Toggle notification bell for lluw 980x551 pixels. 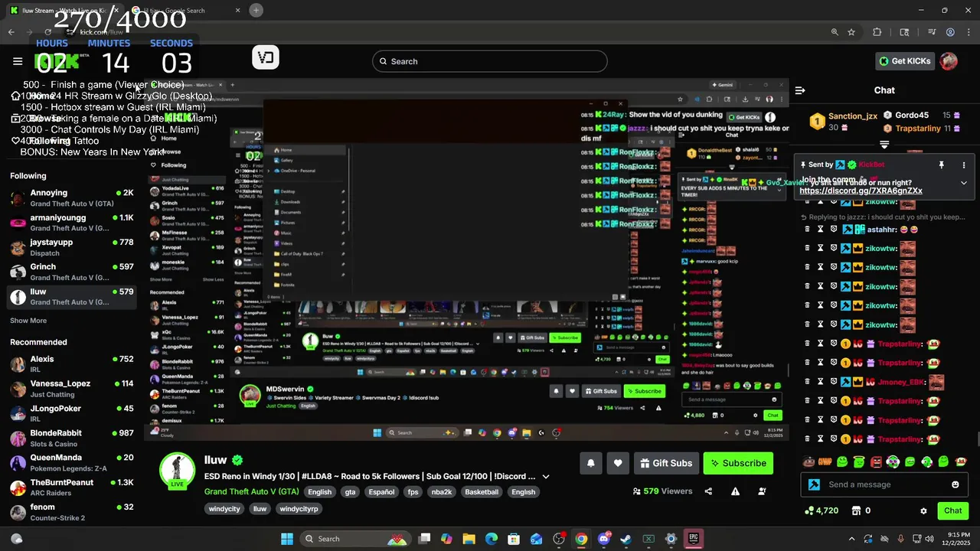click(590, 463)
